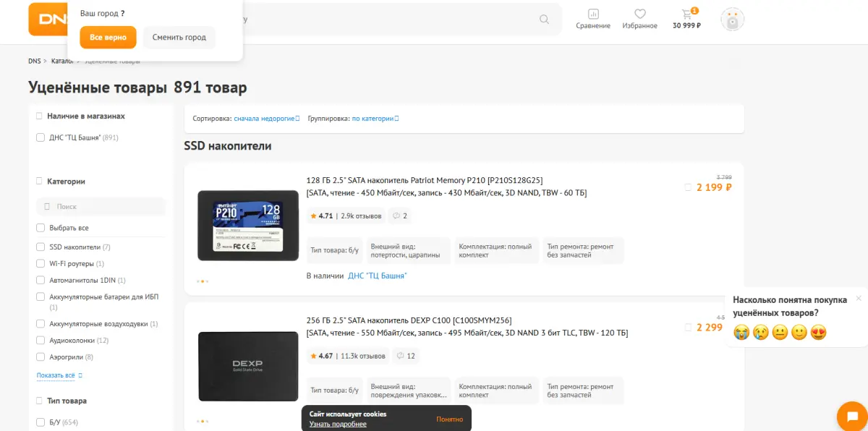Click the price icon beside 2 299
868x431 pixels.
(689, 328)
